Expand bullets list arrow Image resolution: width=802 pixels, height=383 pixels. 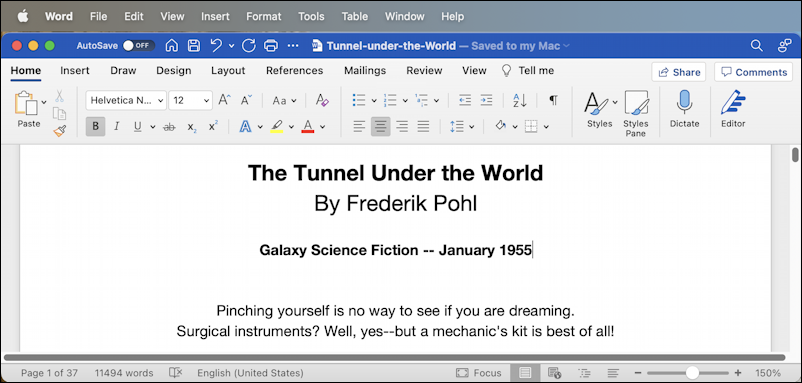tap(374, 101)
